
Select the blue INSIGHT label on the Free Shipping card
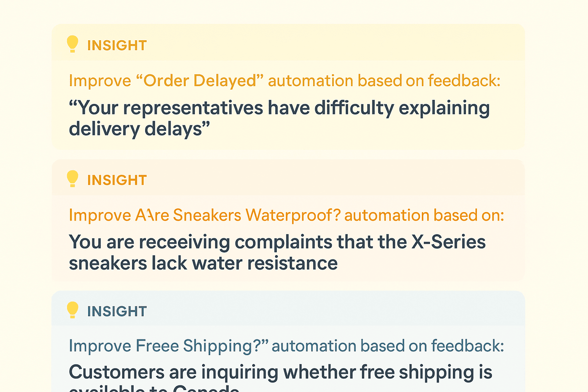click(116, 311)
